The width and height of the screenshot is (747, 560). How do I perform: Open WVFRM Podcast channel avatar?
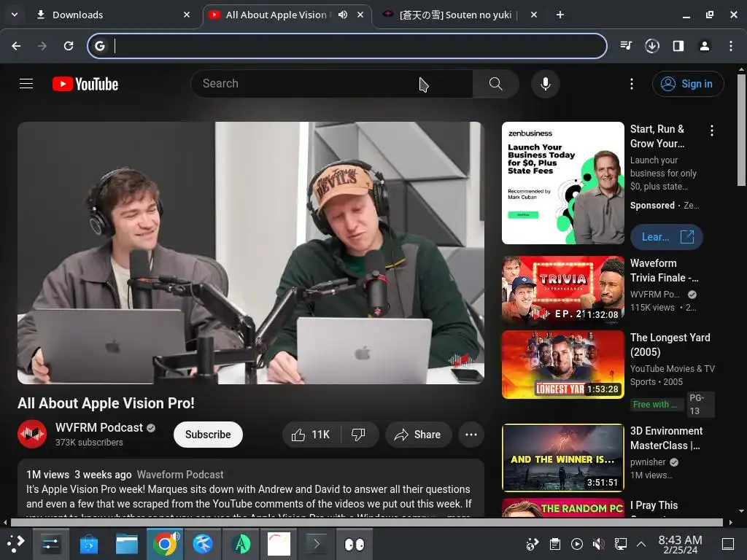click(32, 434)
